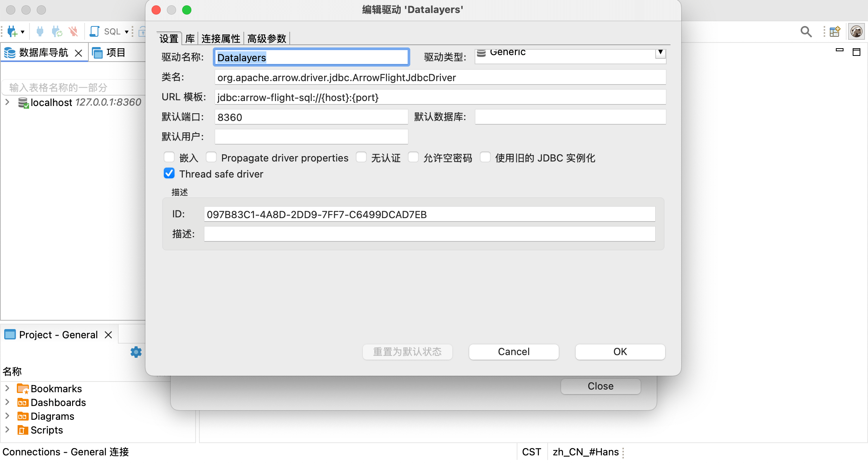Screen dimensions: 868x463
Task: Click the 类名 class name field
Action: tap(440, 77)
